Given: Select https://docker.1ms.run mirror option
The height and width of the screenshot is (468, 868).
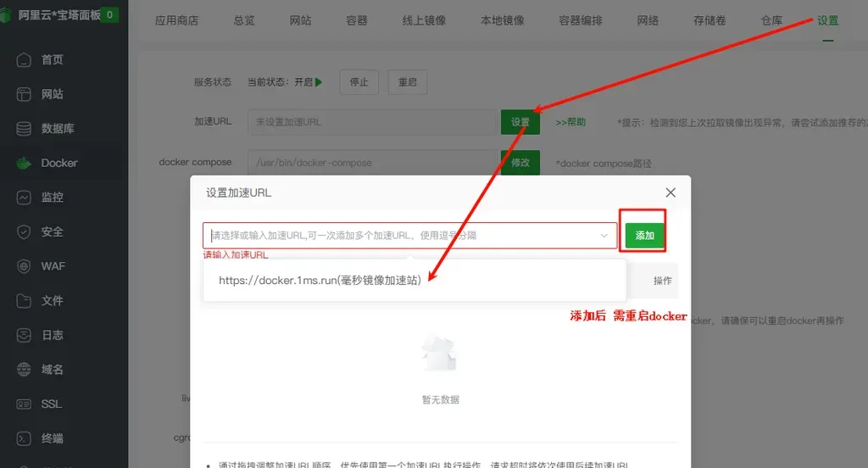Looking at the screenshot, I should coord(320,280).
